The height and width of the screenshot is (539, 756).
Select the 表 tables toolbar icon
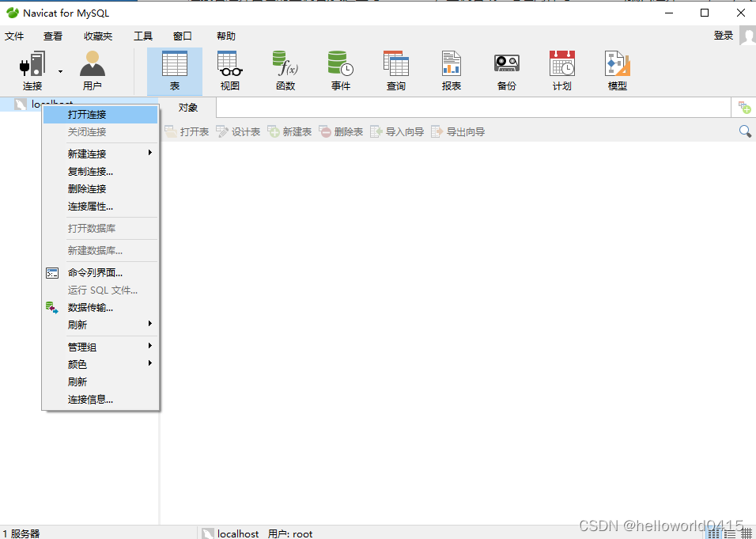coord(175,71)
